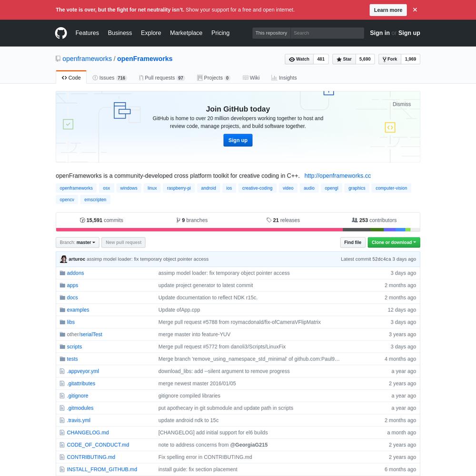Viewport: 476px width, 476px height.
Task: Dismiss the Join GitHub today banner
Action: [402, 104]
